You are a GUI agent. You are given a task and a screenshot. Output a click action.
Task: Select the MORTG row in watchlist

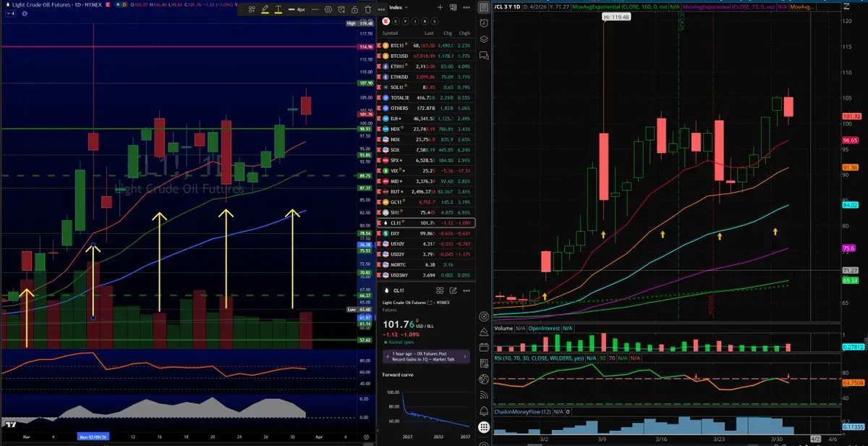click(426, 265)
